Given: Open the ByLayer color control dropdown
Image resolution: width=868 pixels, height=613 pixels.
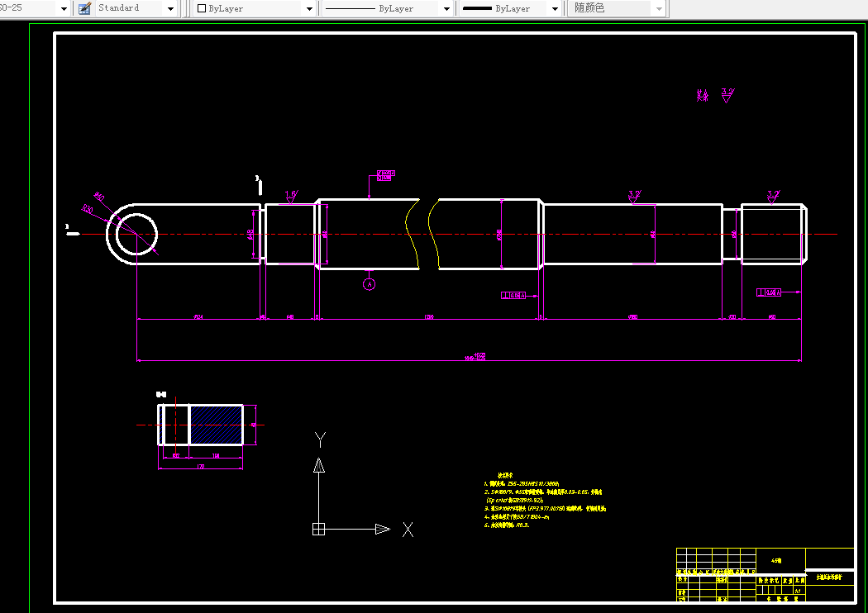Looking at the screenshot, I should (309, 8).
